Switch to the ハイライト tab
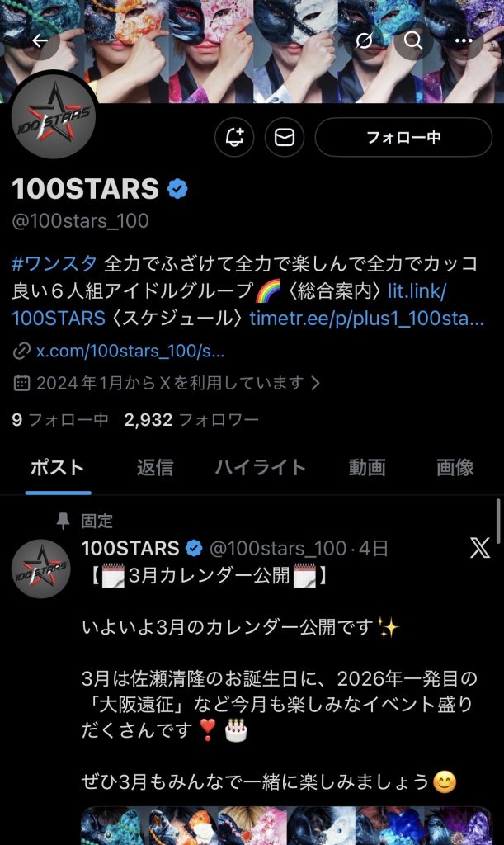The width and height of the screenshot is (504, 845). click(x=260, y=467)
